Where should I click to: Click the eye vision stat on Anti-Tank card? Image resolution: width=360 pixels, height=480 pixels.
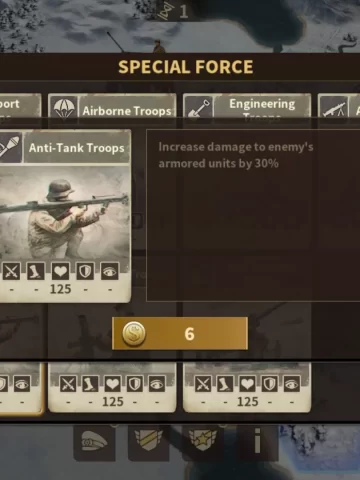(x=110, y=271)
